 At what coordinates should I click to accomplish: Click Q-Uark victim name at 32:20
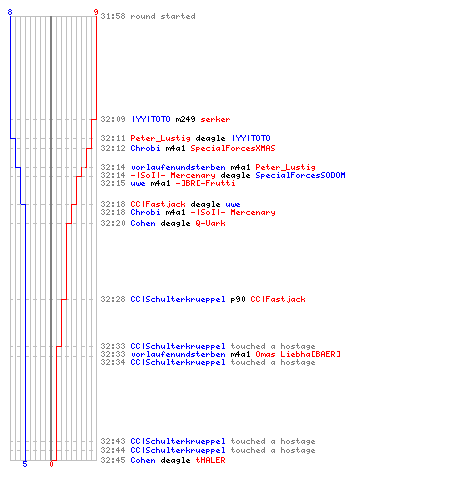210,223
